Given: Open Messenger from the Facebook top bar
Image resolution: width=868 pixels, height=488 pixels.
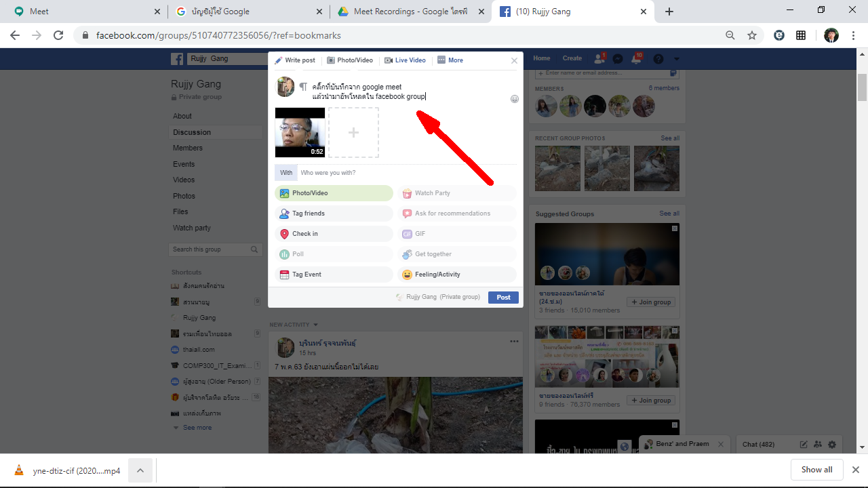Looking at the screenshot, I should coord(618,59).
